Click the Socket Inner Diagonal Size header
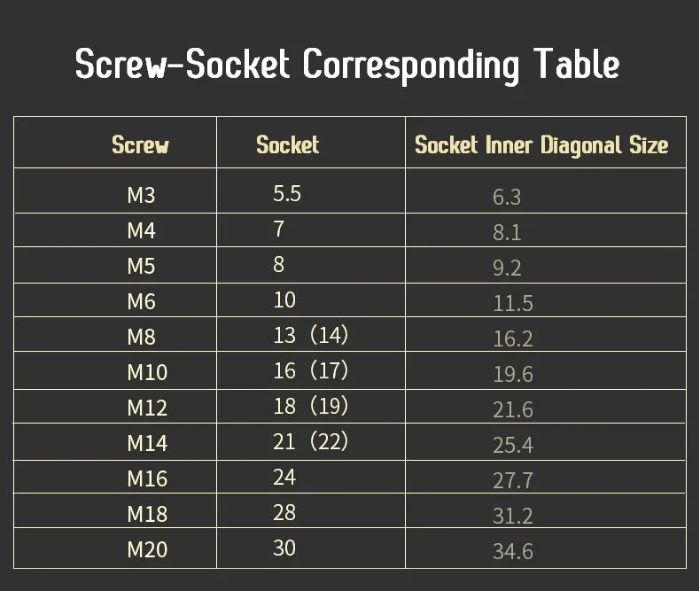 pos(541,145)
